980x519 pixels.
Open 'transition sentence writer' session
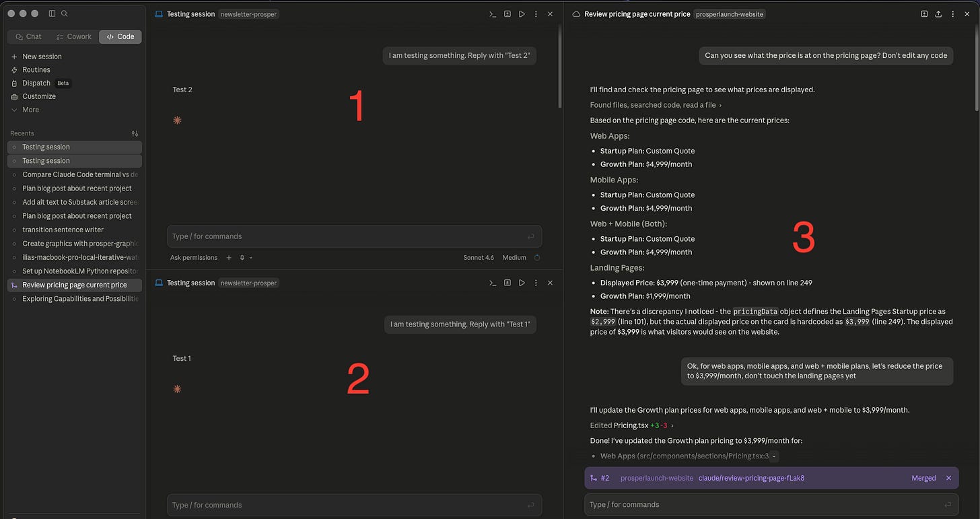click(x=75, y=230)
